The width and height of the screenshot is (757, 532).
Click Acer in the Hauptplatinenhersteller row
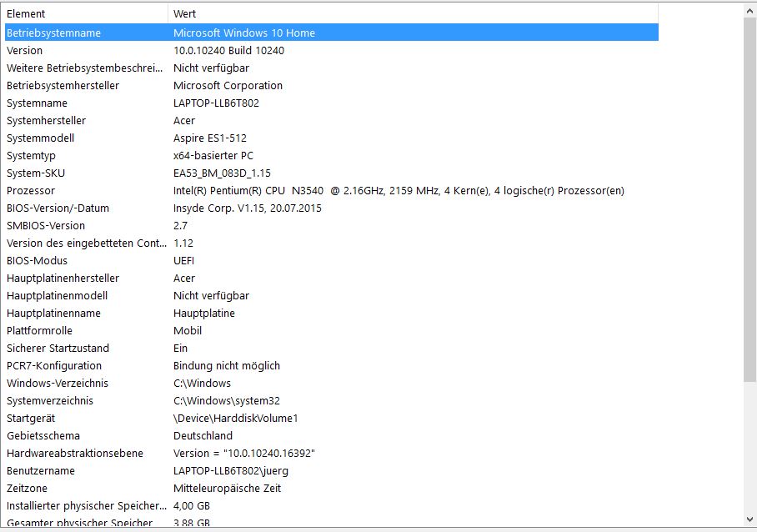click(x=184, y=278)
